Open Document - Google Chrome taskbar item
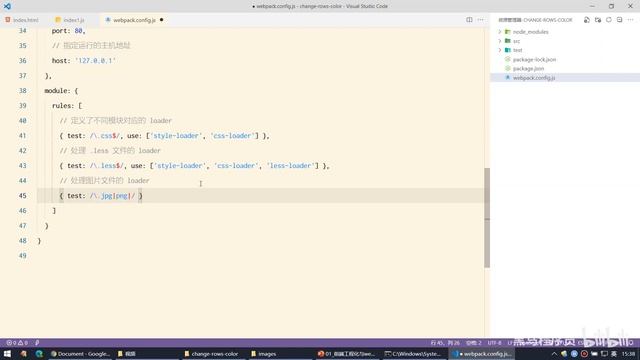 [80, 354]
